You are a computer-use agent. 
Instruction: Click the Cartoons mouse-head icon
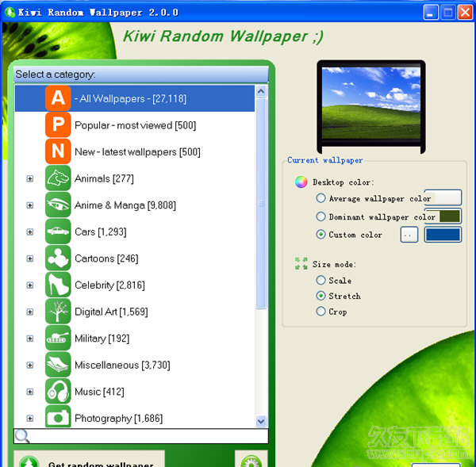click(58, 258)
